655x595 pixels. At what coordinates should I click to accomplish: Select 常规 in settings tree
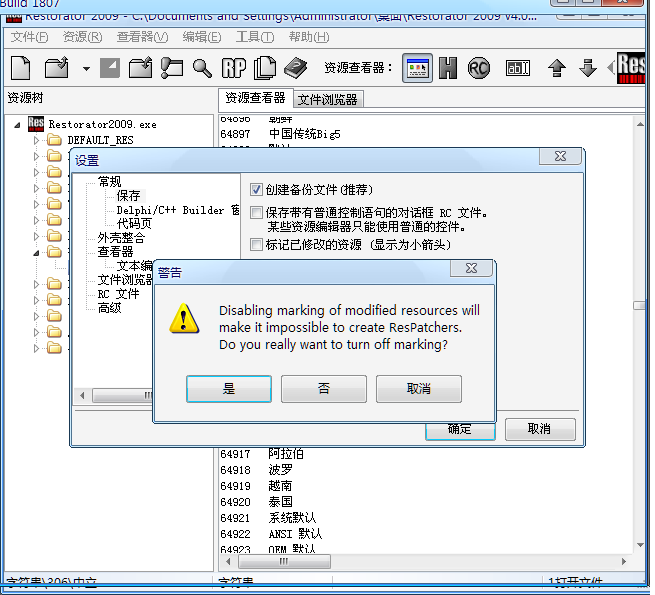pos(109,182)
